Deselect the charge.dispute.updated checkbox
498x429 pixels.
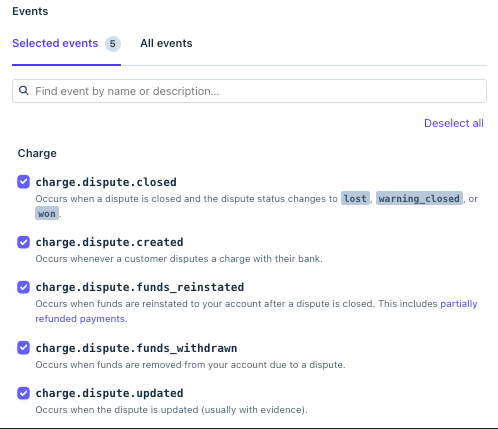point(23,393)
